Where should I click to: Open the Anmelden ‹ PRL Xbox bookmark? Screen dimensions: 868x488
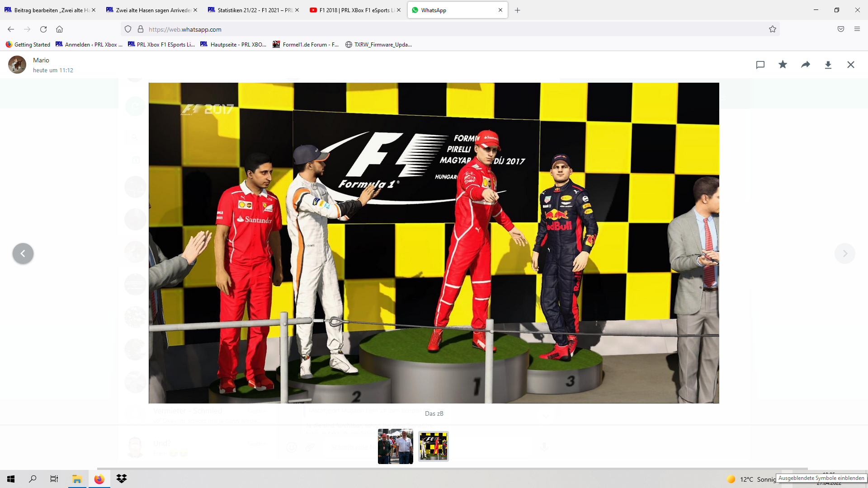click(x=89, y=44)
